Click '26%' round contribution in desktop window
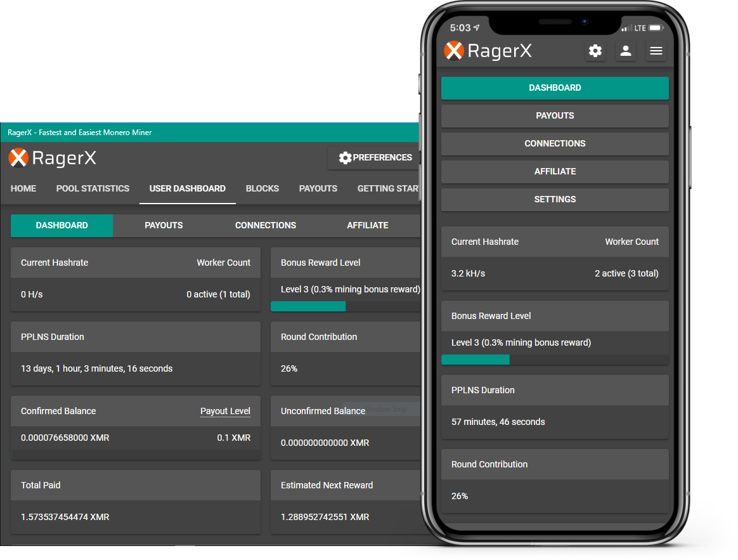 289,368
